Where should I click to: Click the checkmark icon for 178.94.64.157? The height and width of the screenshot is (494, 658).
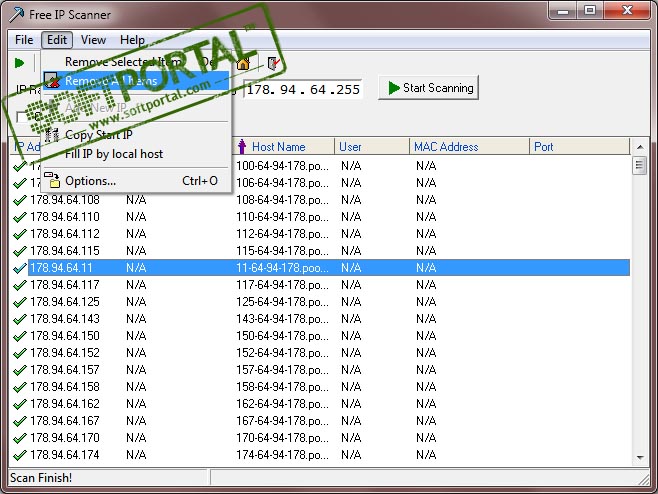point(20,370)
